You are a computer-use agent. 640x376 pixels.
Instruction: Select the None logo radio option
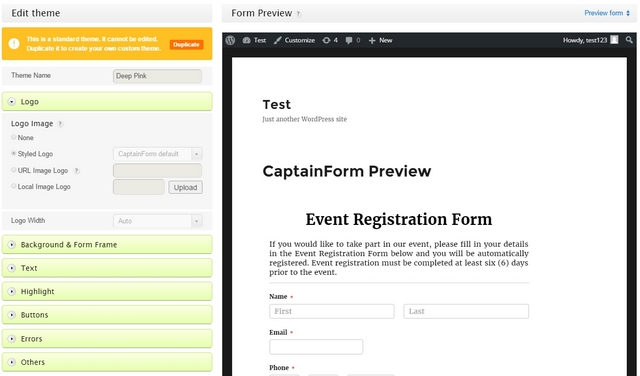click(14, 137)
